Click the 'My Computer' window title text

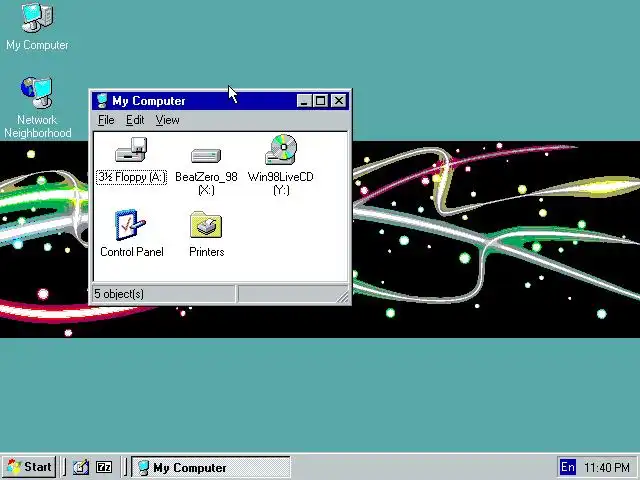149,101
